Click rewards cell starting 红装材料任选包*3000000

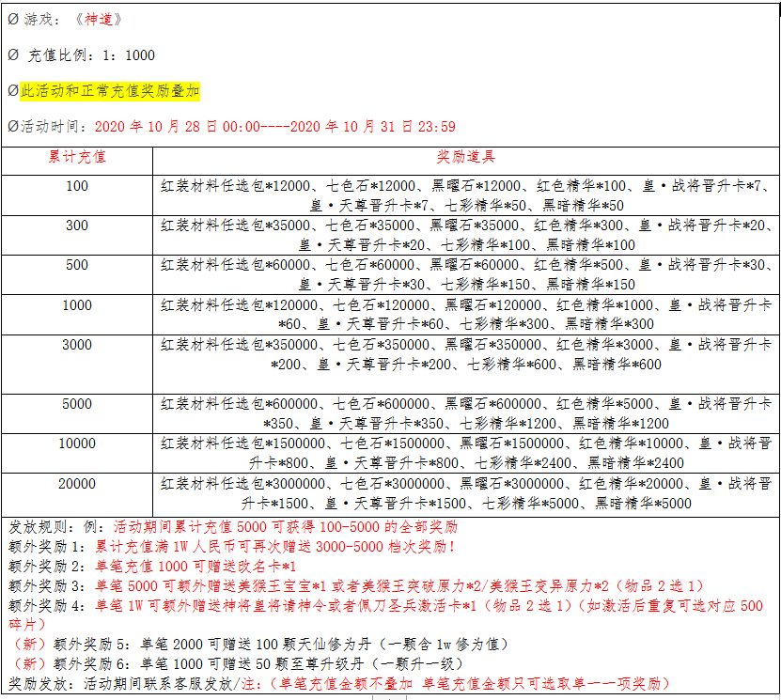pyautogui.click(x=466, y=495)
